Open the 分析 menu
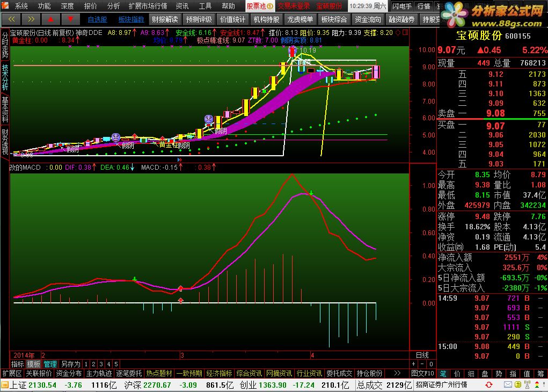 [113, 6]
